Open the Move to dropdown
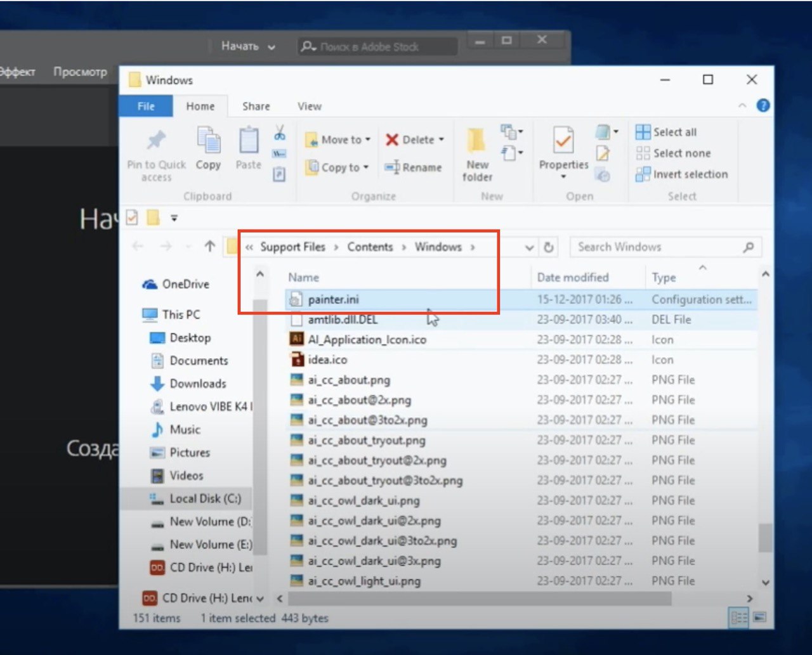The width and height of the screenshot is (812, 655). (337, 139)
